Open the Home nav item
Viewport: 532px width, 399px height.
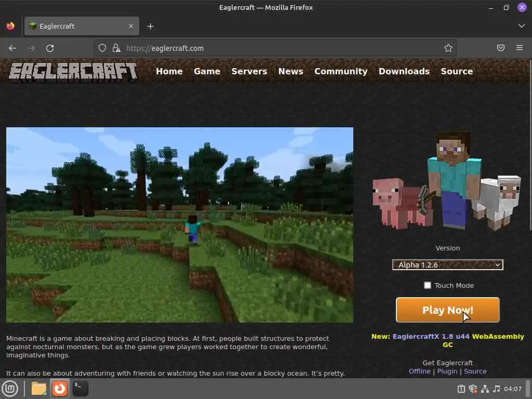coord(169,71)
